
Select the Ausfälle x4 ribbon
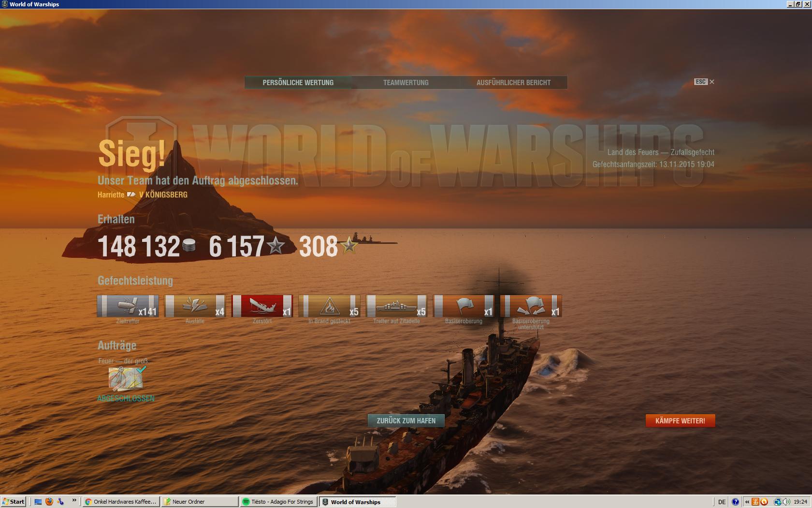(195, 306)
